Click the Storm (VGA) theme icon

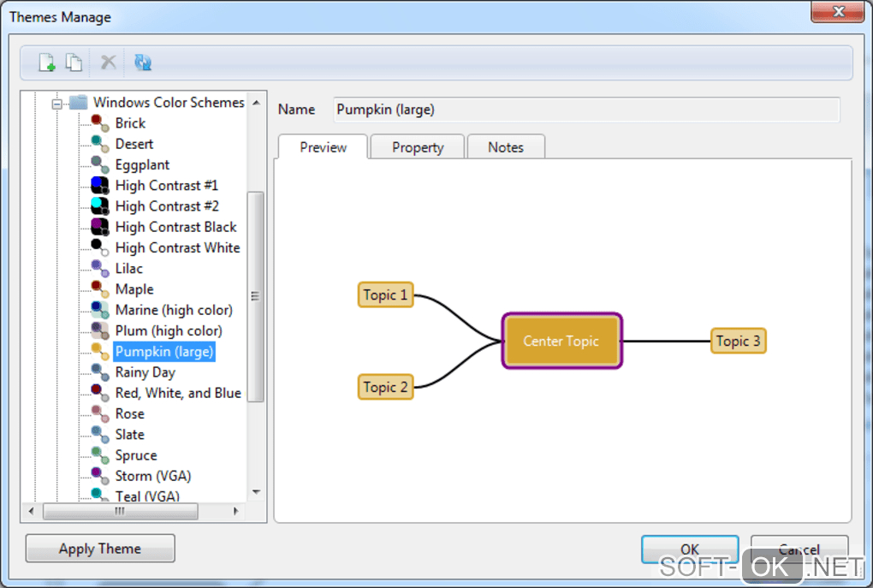point(99,476)
